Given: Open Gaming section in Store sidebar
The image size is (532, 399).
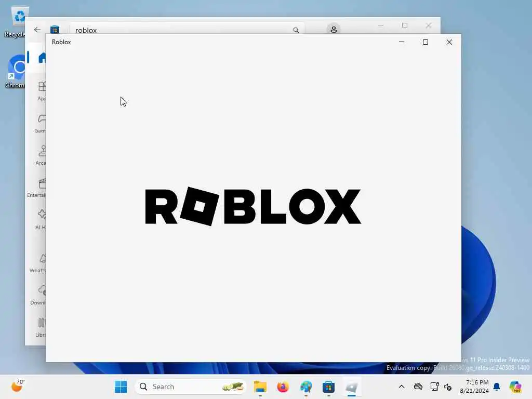Looking at the screenshot, I should [x=40, y=123].
